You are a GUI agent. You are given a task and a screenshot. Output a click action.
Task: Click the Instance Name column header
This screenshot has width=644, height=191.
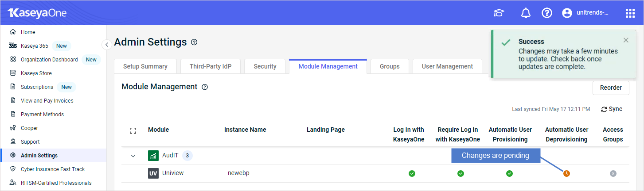[x=245, y=130]
